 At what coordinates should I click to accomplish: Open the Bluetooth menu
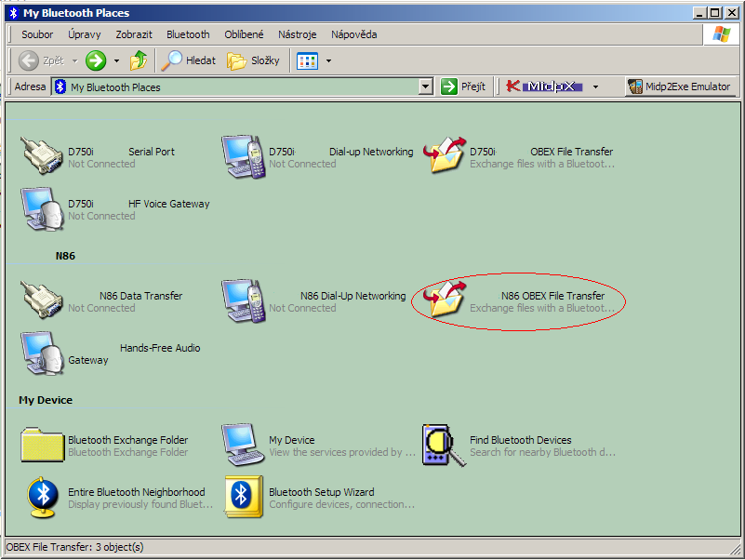[188, 34]
